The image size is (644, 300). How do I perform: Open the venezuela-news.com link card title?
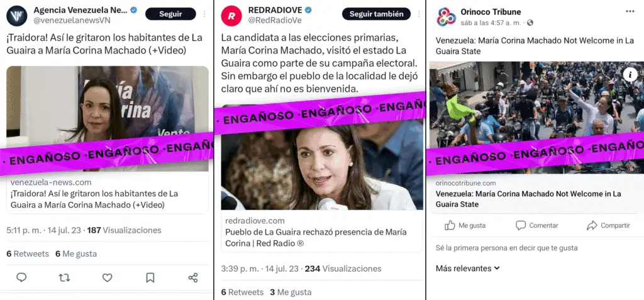click(94, 199)
